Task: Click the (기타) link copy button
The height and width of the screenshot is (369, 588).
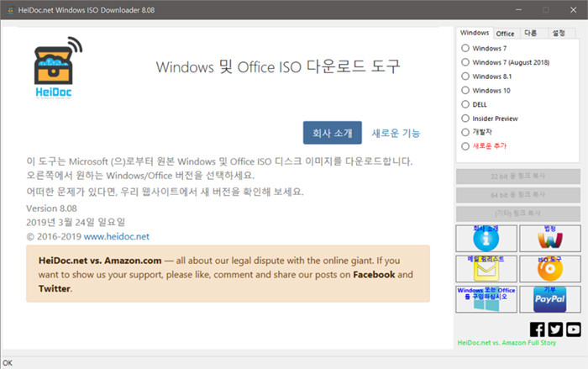Action: pos(518,213)
